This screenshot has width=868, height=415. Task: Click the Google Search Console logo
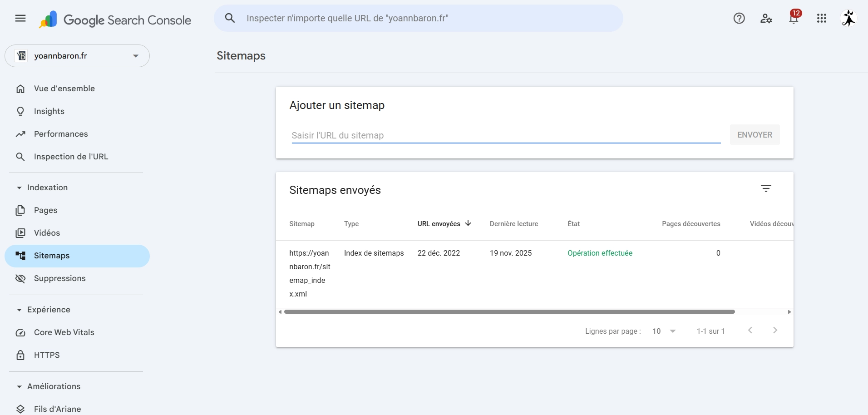(x=115, y=20)
